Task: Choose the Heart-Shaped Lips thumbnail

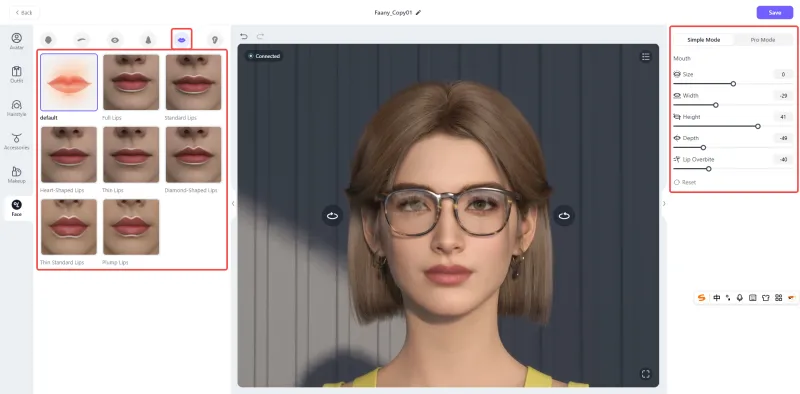Action: click(69, 155)
